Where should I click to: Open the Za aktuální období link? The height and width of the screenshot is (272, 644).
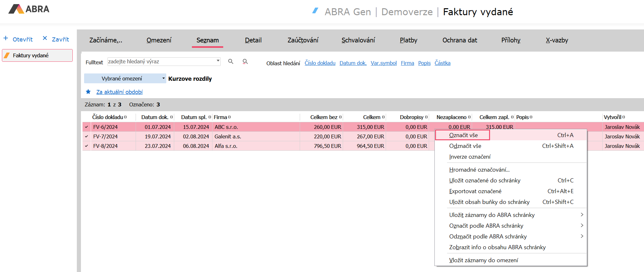[119, 92]
